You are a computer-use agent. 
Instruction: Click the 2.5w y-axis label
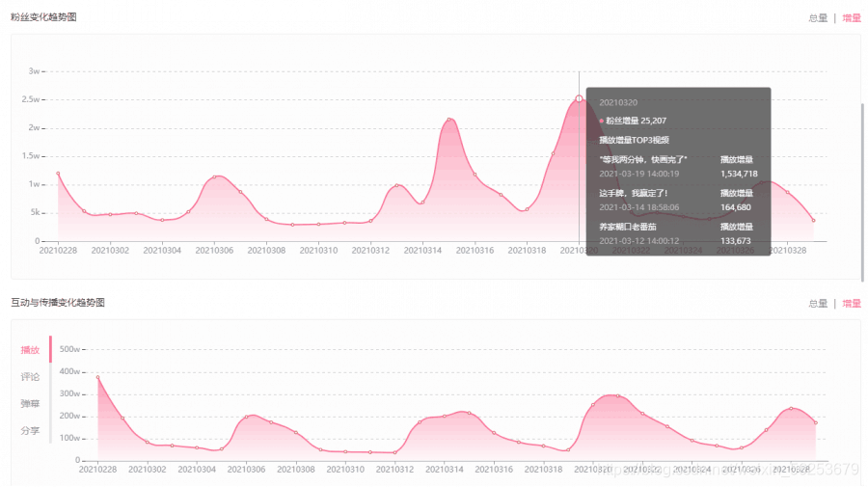click(31, 99)
